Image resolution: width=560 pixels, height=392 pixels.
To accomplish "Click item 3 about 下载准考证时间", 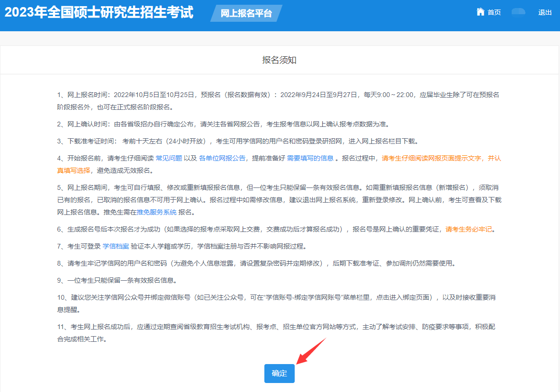I will coord(237,141).
